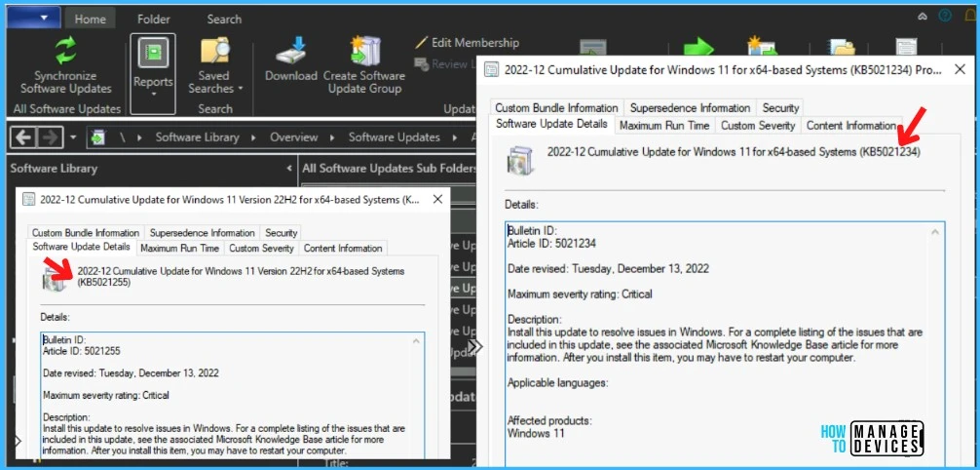Viewport: 980px width, 470px height.
Task: Close the KB5021234 properties dialog
Action: point(960,69)
